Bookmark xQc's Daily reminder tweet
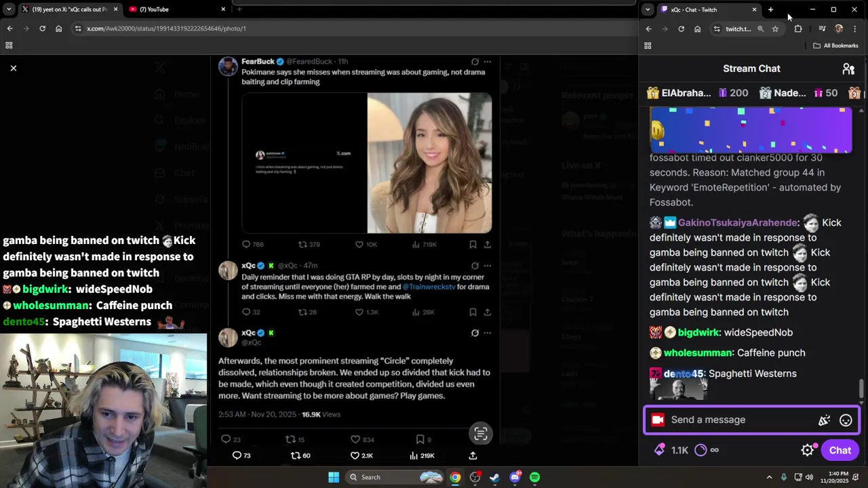The width and height of the screenshot is (868, 488). [x=473, y=312]
